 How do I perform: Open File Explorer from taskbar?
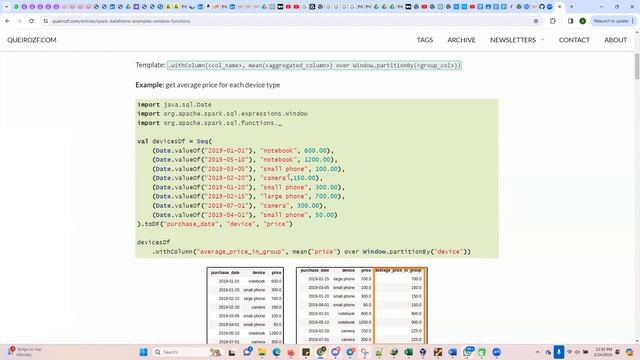262,352
